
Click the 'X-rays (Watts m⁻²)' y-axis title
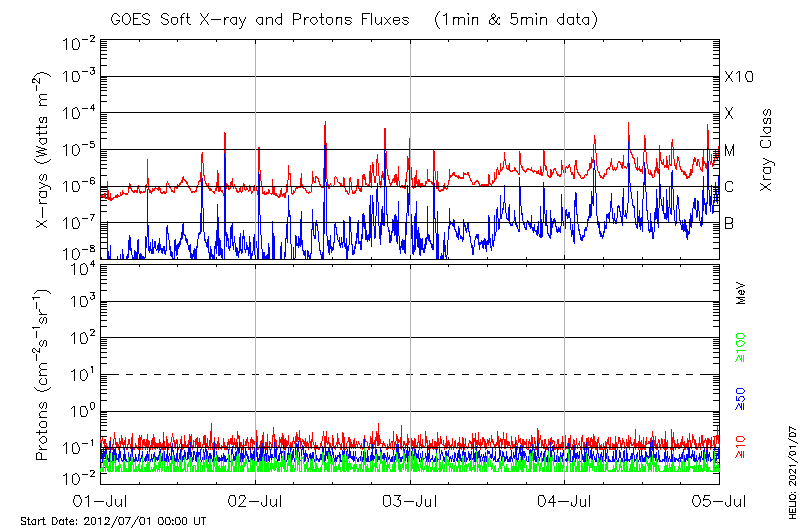pos(44,150)
